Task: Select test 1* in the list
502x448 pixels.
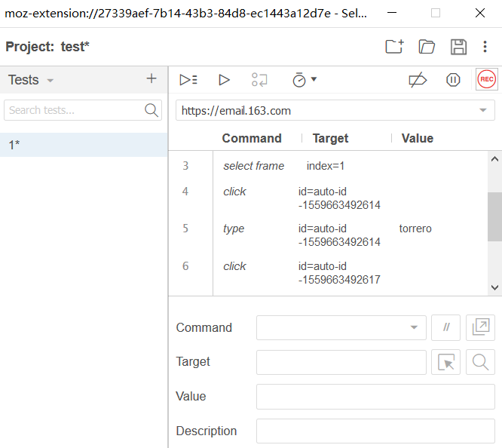Action: click(x=83, y=145)
